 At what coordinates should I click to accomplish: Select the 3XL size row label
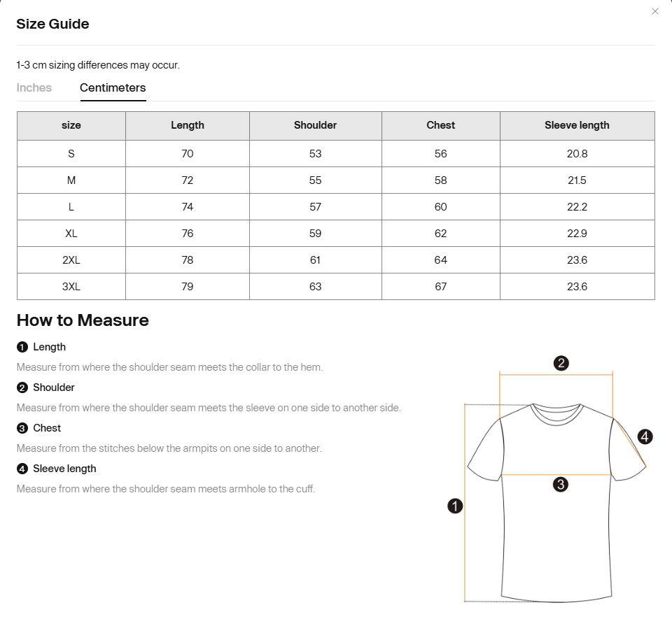click(71, 287)
